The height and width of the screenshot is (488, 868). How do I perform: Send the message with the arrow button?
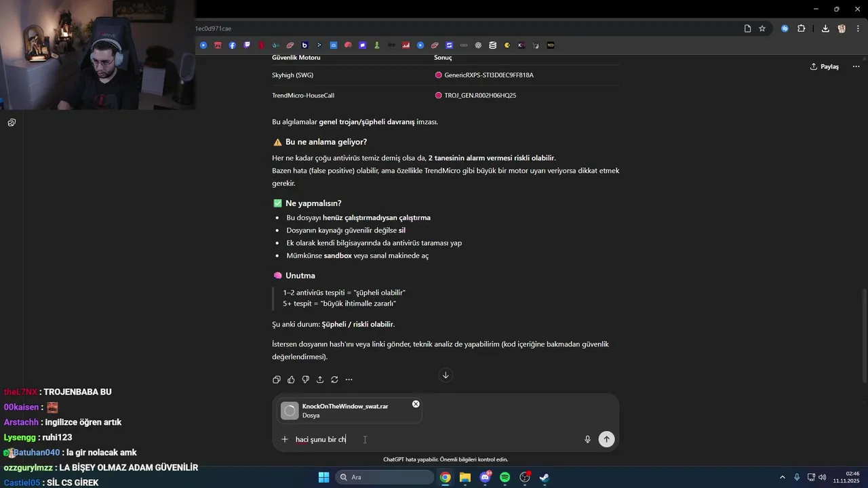click(606, 439)
